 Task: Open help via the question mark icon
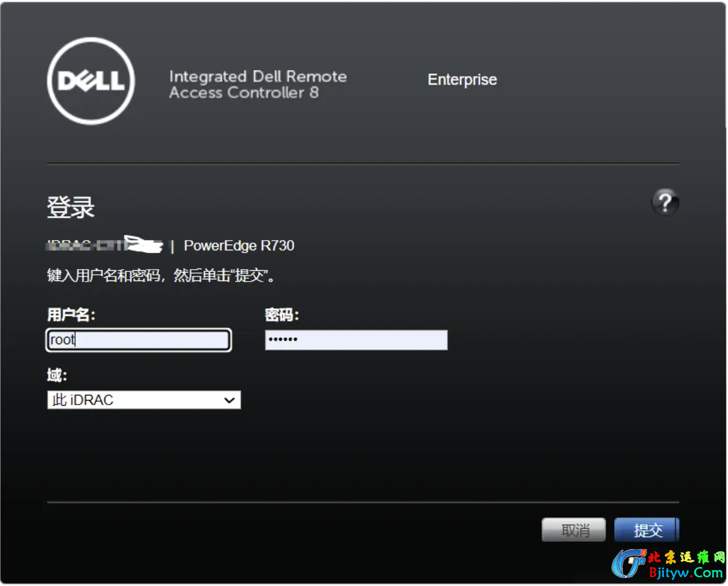(x=664, y=202)
